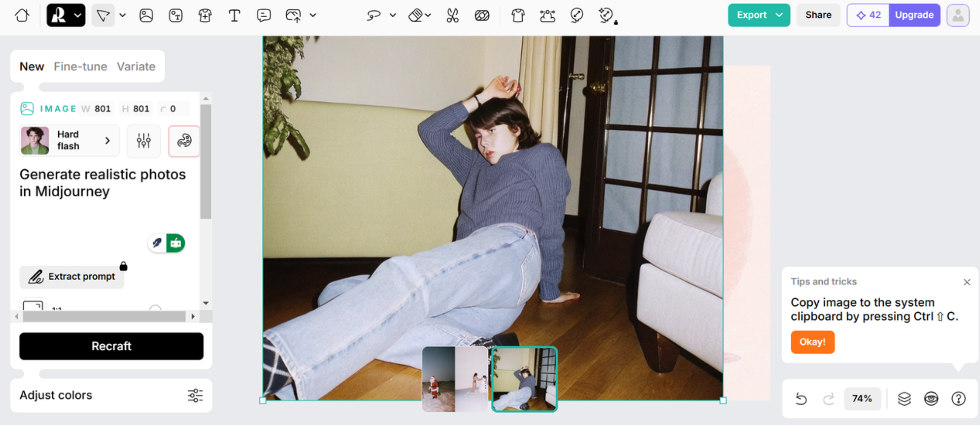Enable the AI prompt mode toggle
The image size is (980, 425).
pos(176,243)
